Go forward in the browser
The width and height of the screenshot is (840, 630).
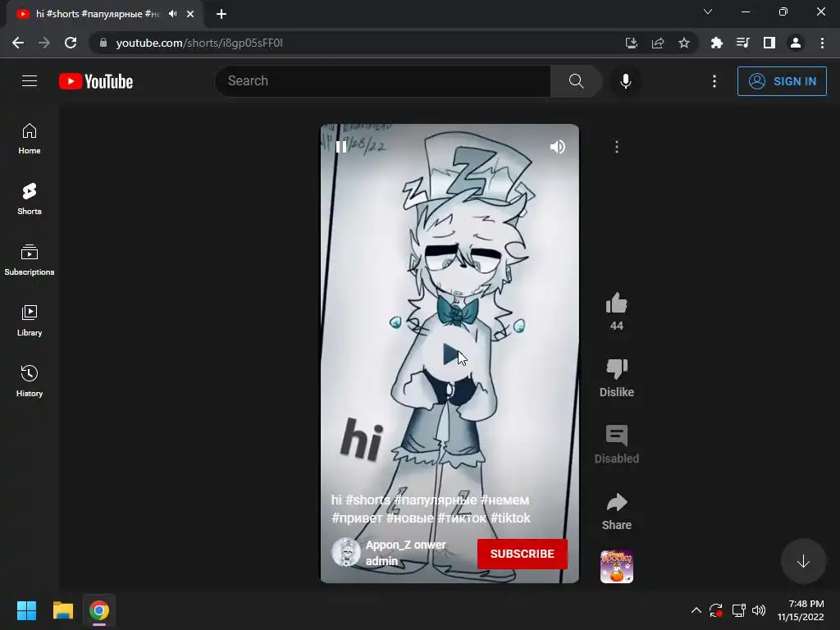pyautogui.click(x=44, y=43)
